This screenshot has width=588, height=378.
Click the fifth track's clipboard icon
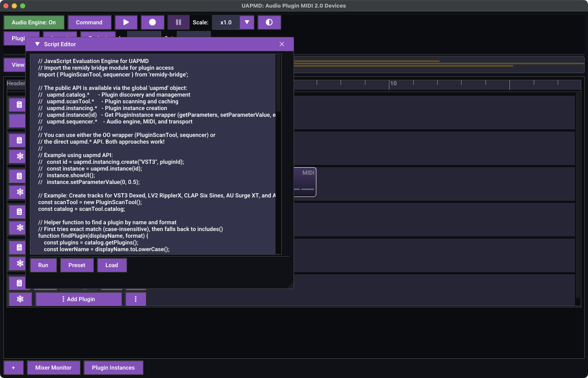pyautogui.click(x=17, y=247)
